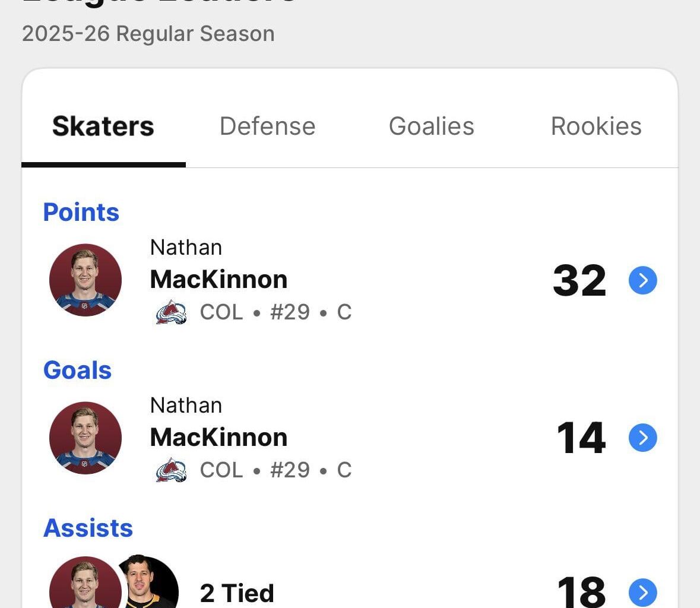Click the "2 Tied" label under Assists
Image resolution: width=700 pixels, height=608 pixels.
pos(237,593)
